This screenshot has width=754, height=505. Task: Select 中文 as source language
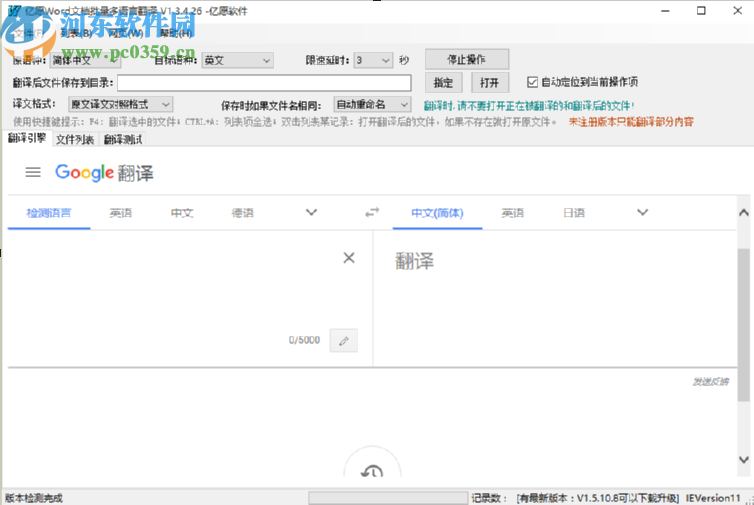182,213
